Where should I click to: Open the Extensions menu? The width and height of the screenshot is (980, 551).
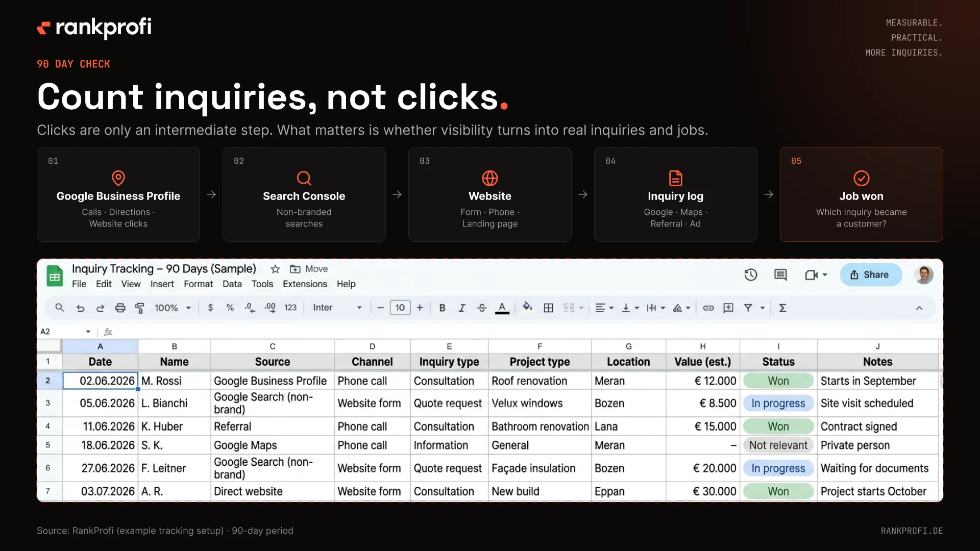[x=305, y=284]
